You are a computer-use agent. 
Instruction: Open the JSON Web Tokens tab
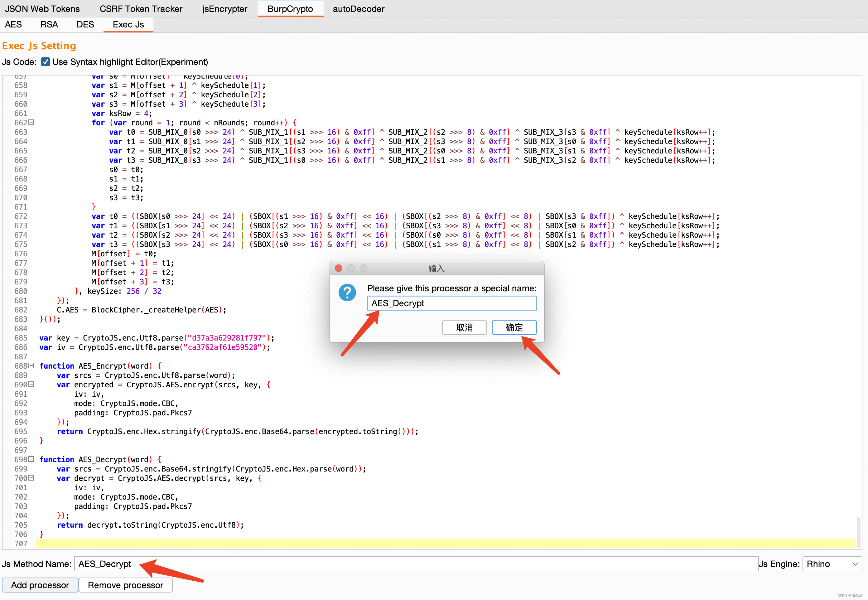click(42, 9)
